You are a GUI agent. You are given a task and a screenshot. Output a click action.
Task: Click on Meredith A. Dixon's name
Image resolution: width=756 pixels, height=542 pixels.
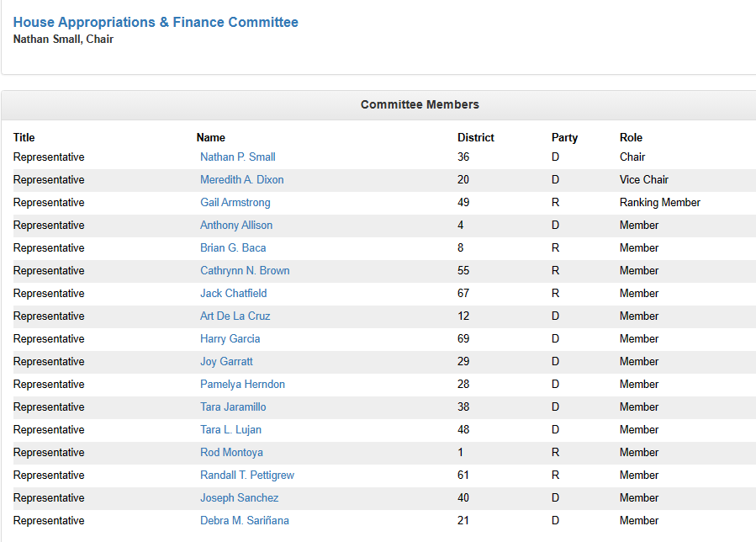[241, 180]
